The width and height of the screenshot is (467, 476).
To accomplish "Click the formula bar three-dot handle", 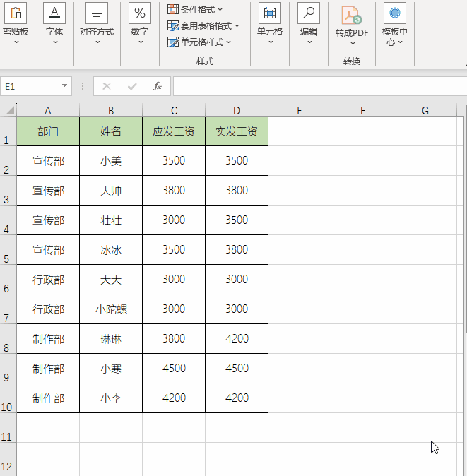I will (83, 87).
